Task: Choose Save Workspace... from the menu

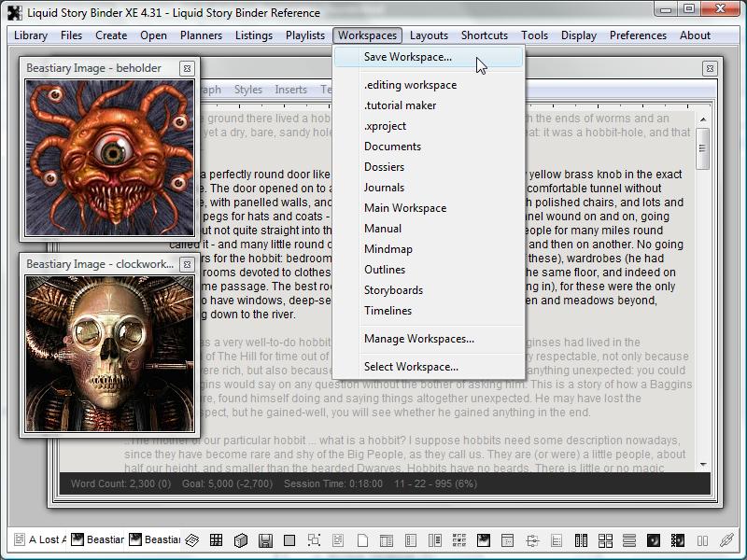Action: click(x=408, y=57)
